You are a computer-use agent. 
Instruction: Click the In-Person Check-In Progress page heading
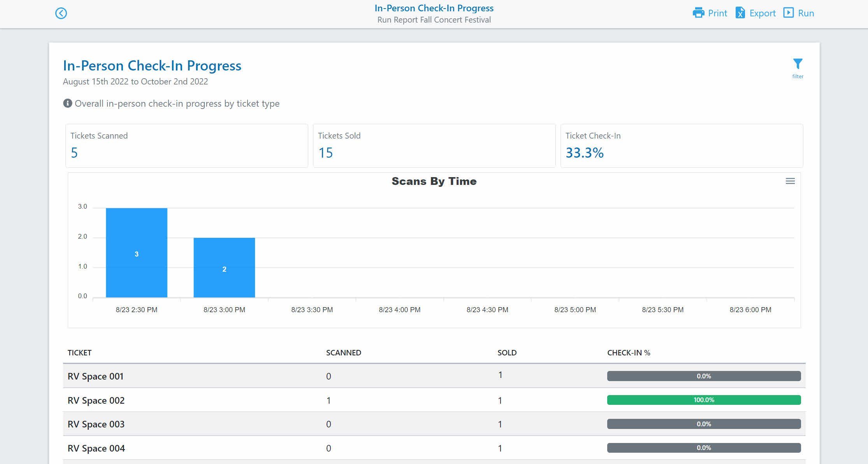point(152,66)
